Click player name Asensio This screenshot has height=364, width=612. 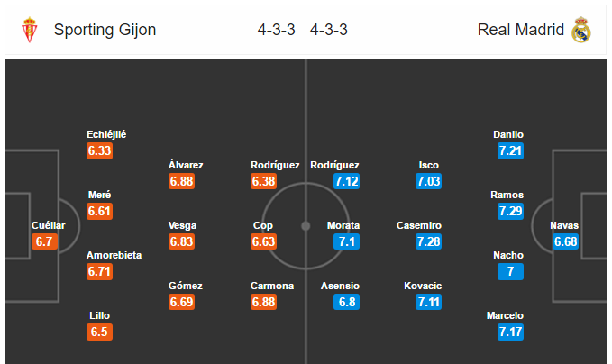click(340, 286)
